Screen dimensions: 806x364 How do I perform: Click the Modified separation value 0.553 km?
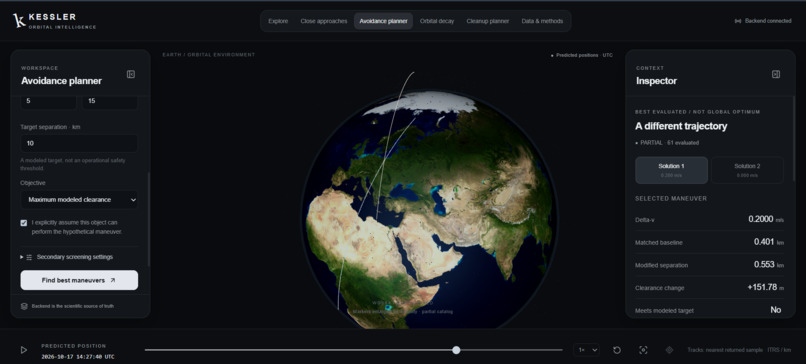[x=769, y=265]
